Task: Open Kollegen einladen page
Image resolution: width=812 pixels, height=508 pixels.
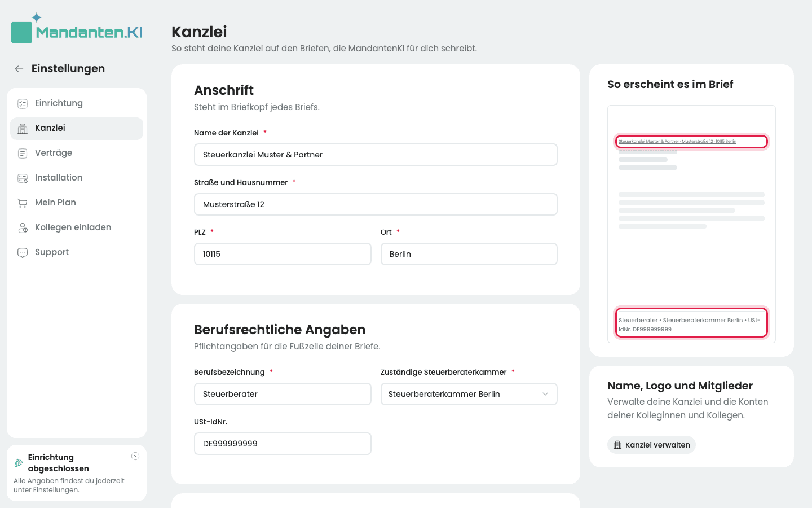Action: click(77, 227)
